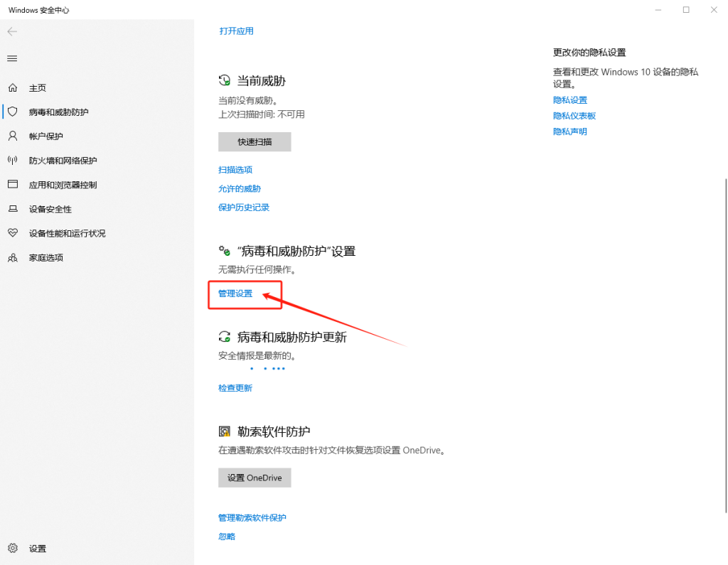Click the window icon for 应用和浏览器控制

[x=13, y=184]
